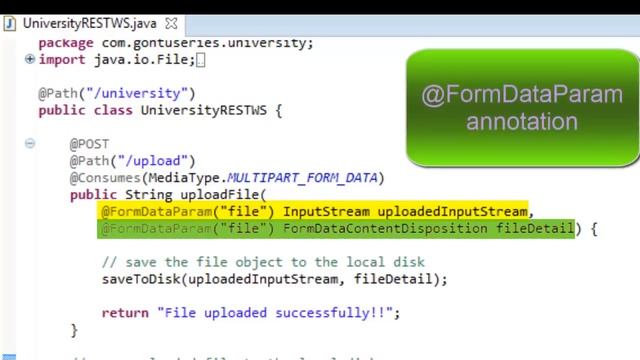Click the saveToDisk(uploadedInputStream, fileDetail) call
The height and width of the screenshot is (360, 640).
(x=275, y=279)
